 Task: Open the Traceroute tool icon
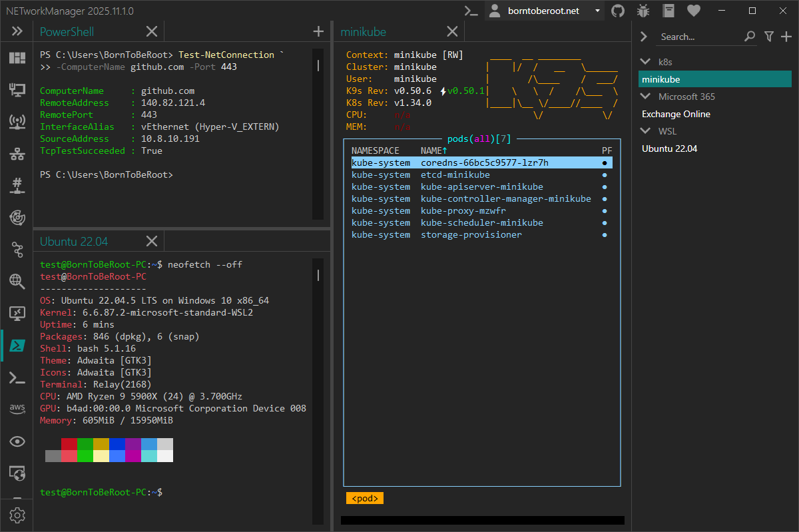17,250
